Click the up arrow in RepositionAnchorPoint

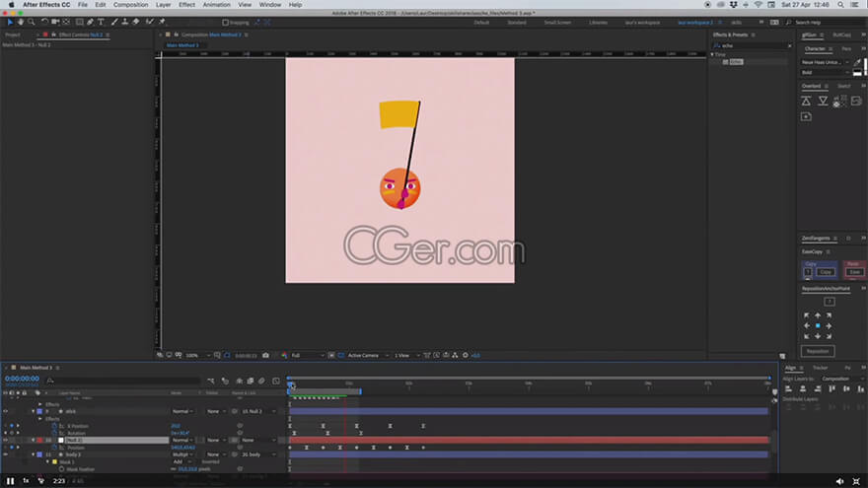818,315
